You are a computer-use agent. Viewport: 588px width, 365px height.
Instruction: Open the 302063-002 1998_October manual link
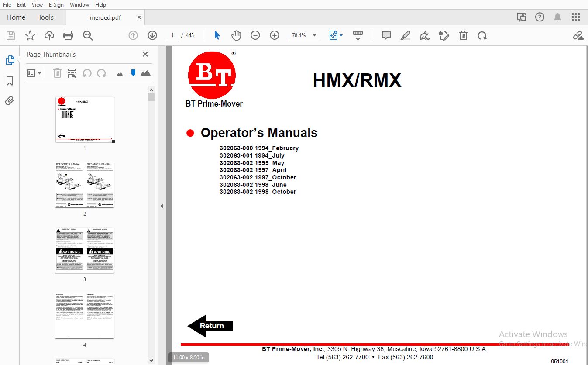tap(258, 192)
